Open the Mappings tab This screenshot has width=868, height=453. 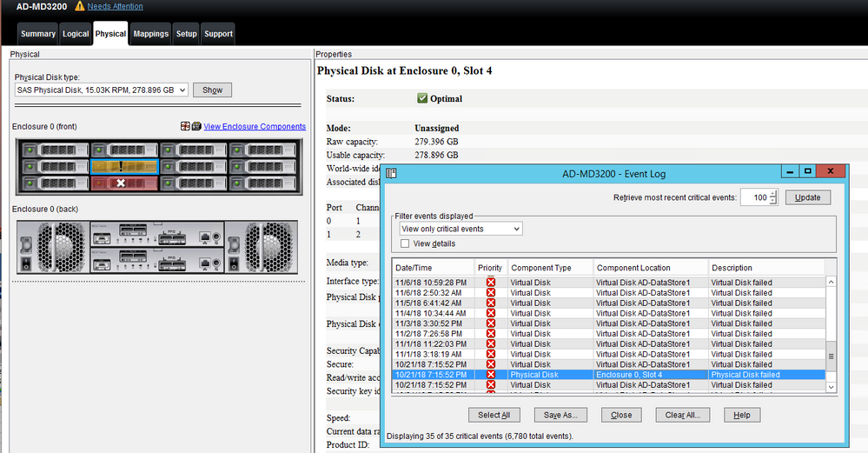click(x=150, y=34)
